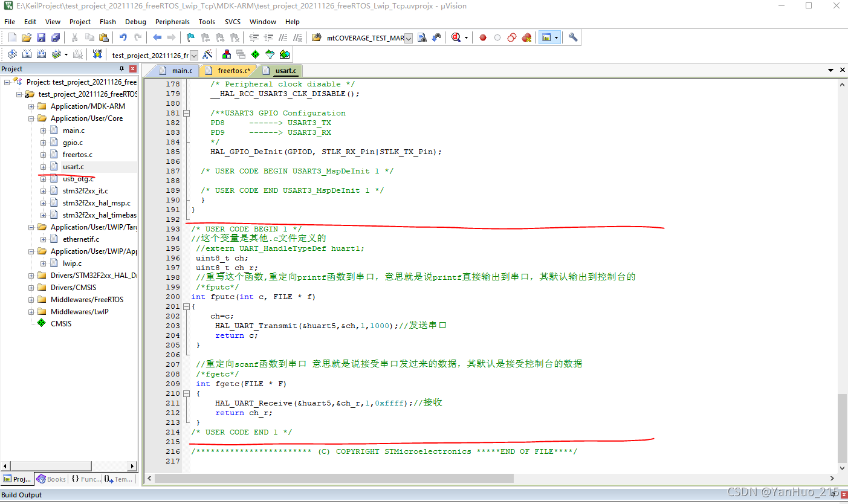Build the target files
Viewport: 848px width, 504px height.
(27, 54)
